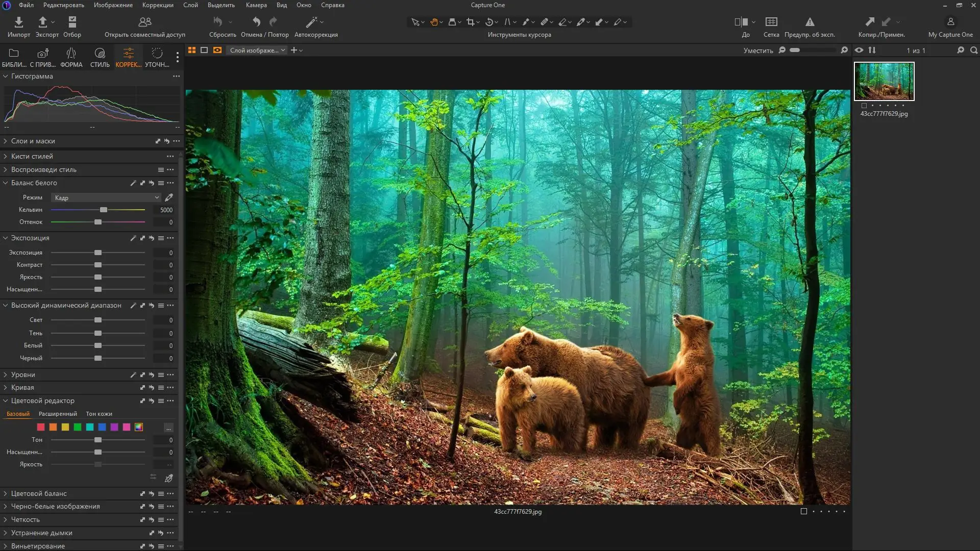Toggle browser visibility eye icon

point(859,50)
